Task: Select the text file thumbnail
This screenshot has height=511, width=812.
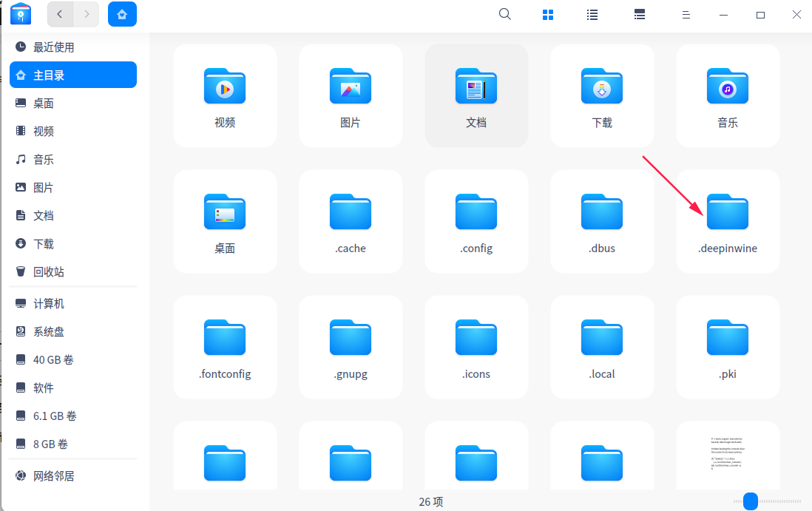Action: tap(728, 454)
